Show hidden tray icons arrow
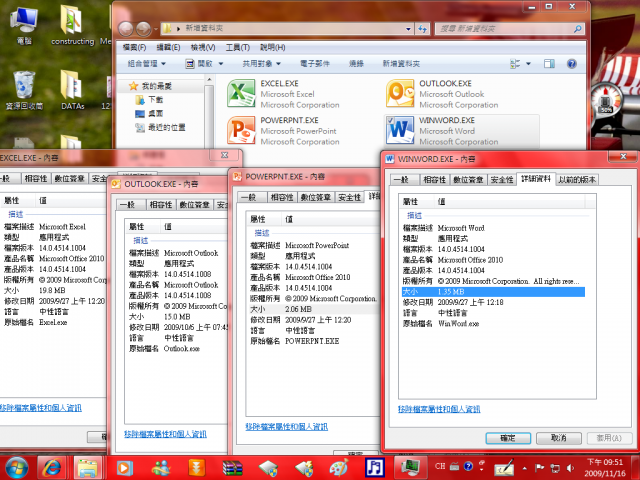The height and width of the screenshot is (480, 640). point(524,468)
